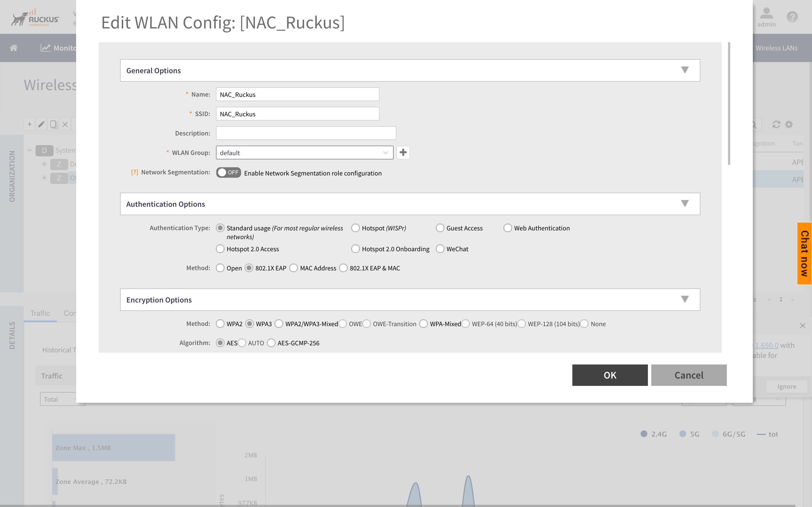The height and width of the screenshot is (507, 812).
Task: Click the Description input field
Action: pos(306,133)
